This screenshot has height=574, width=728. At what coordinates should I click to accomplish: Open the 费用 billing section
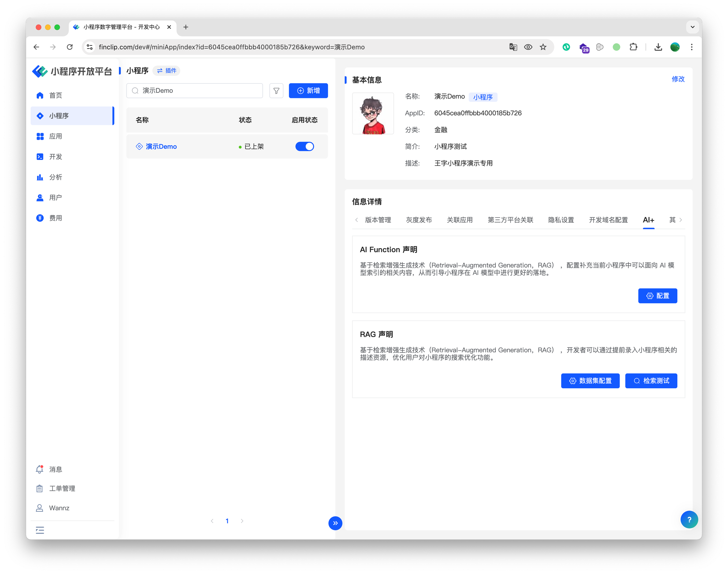[x=56, y=218]
